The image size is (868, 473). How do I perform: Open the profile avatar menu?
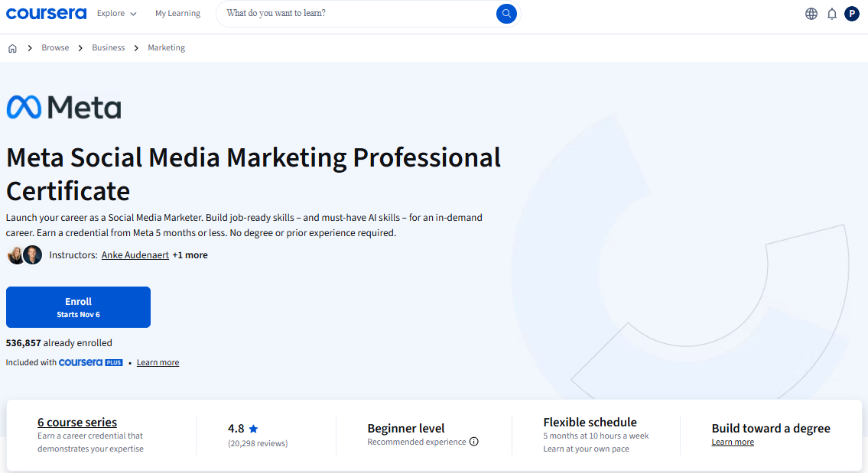(851, 13)
